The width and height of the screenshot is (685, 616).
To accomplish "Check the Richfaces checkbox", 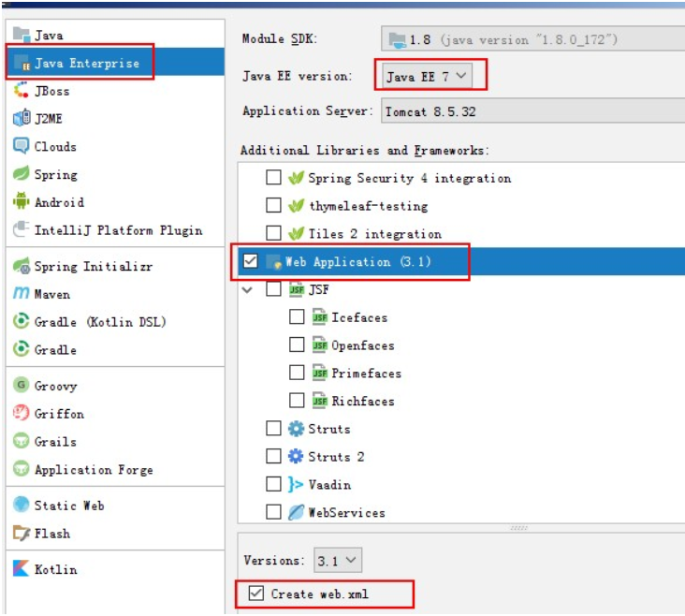I will pyautogui.click(x=297, y=401).
